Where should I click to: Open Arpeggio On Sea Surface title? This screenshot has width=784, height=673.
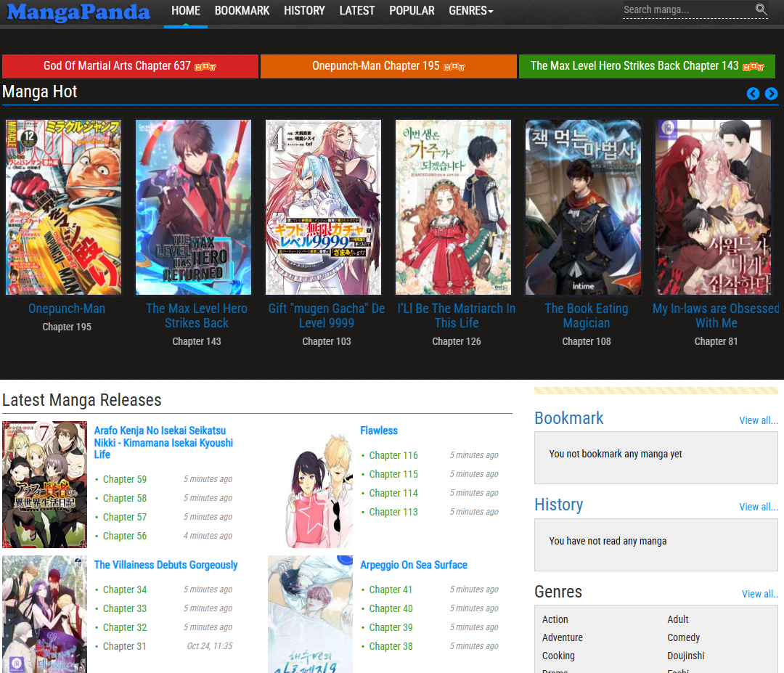click(x=414, y=565)
